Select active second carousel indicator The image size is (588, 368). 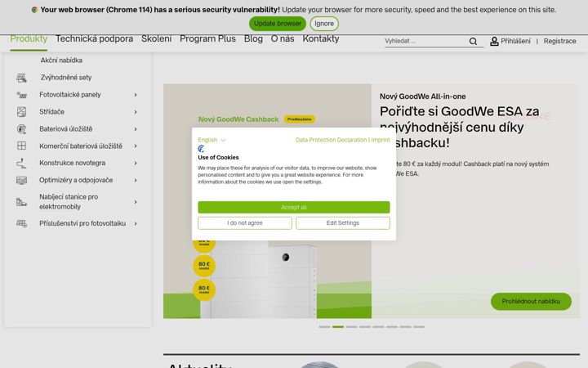338,327
